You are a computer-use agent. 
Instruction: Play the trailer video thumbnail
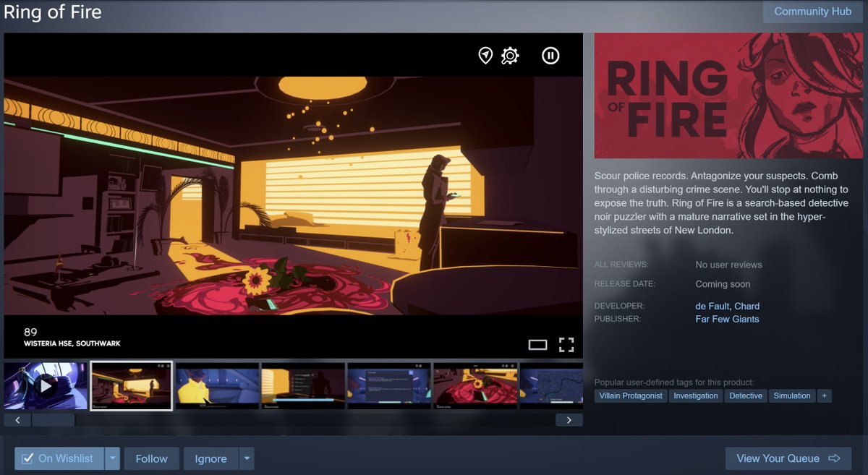click(46, 386)
